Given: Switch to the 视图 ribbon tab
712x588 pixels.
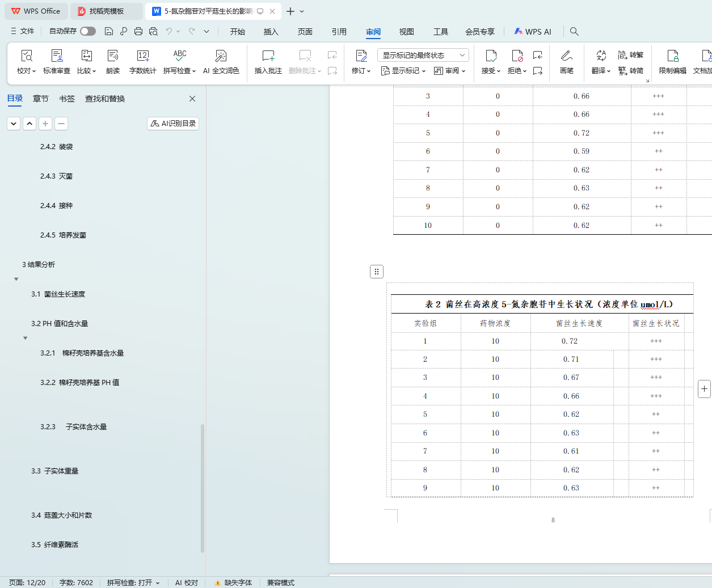Looking at the screenshot, I should (407, 32).
